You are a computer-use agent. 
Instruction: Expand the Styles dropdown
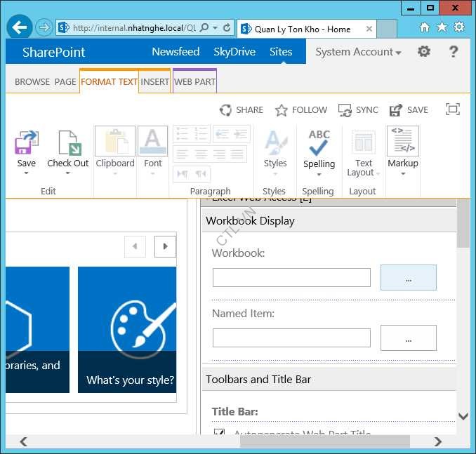(275, 168)
